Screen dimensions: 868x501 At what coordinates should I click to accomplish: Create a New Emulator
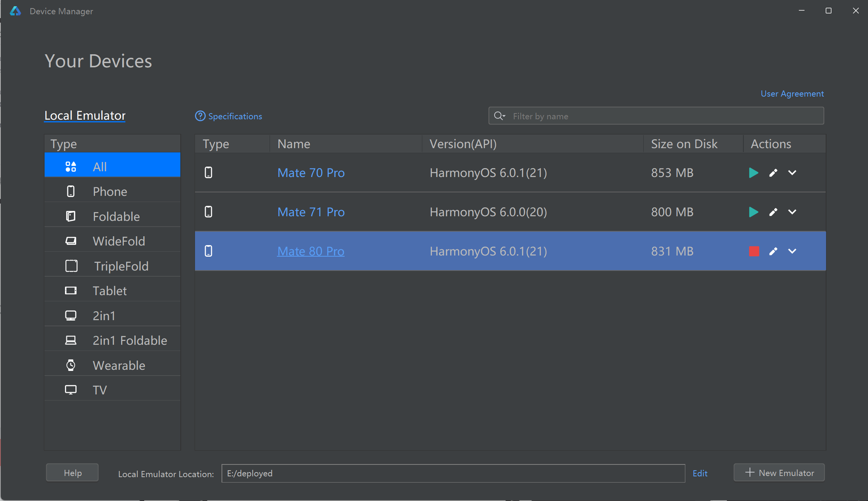click(x=779, y=473)
